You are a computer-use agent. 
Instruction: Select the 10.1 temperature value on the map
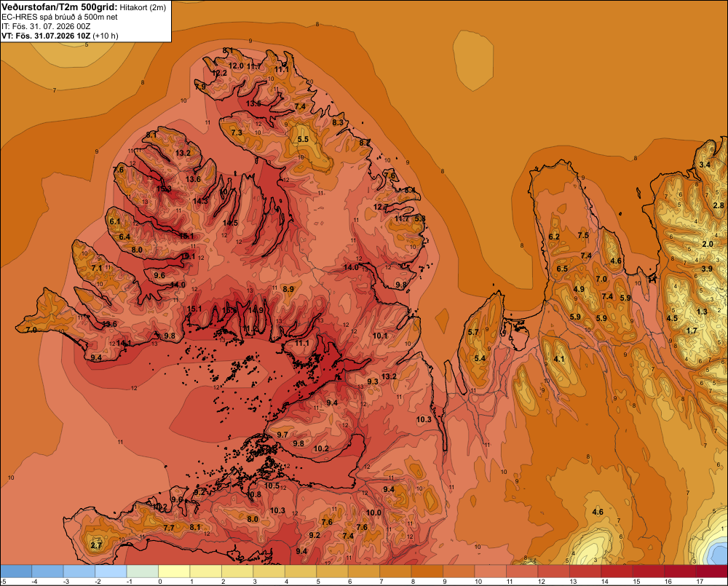380,336
